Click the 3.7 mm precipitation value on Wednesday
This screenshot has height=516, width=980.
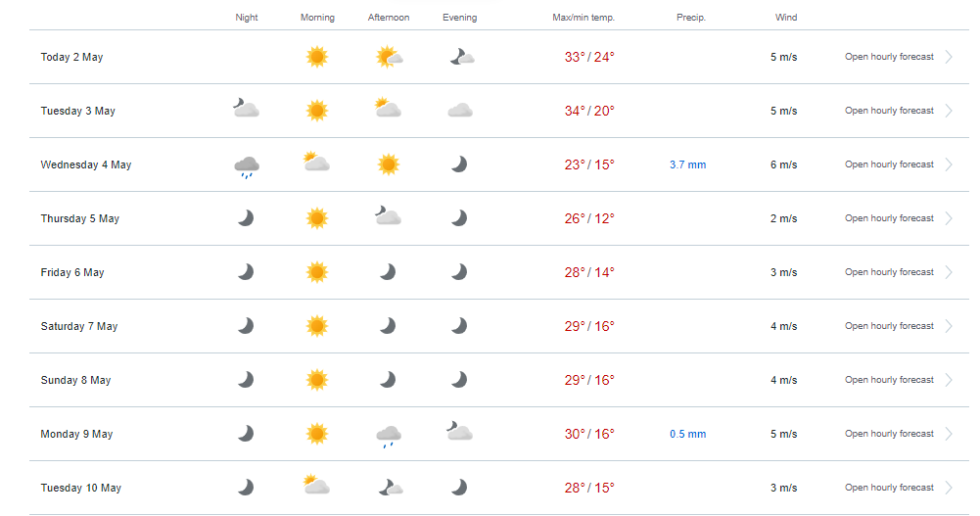point(687,164)
